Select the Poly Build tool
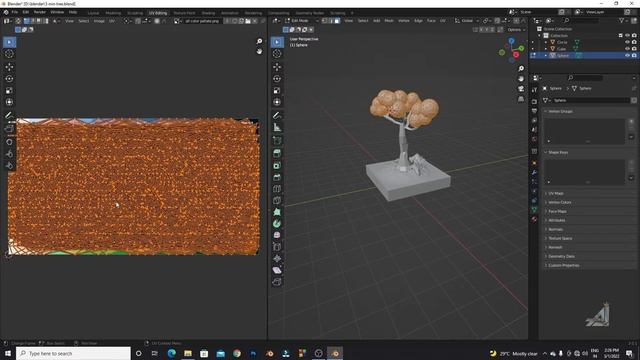Screen dimensions: 640x360 point(277,212)
